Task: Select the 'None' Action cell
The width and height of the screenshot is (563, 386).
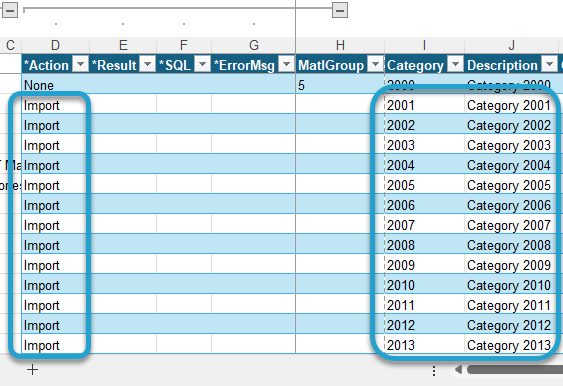Action: pyautogui.click(x=55, y=85)
